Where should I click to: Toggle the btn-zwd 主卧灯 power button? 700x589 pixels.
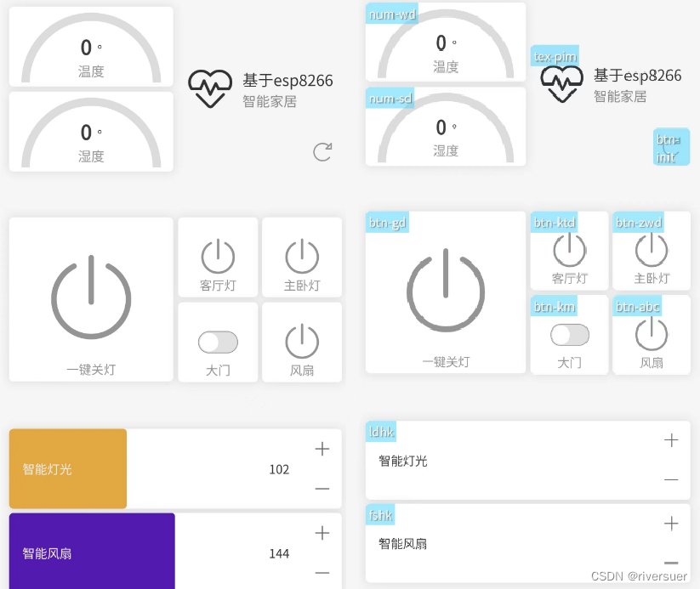coord(652,251)
